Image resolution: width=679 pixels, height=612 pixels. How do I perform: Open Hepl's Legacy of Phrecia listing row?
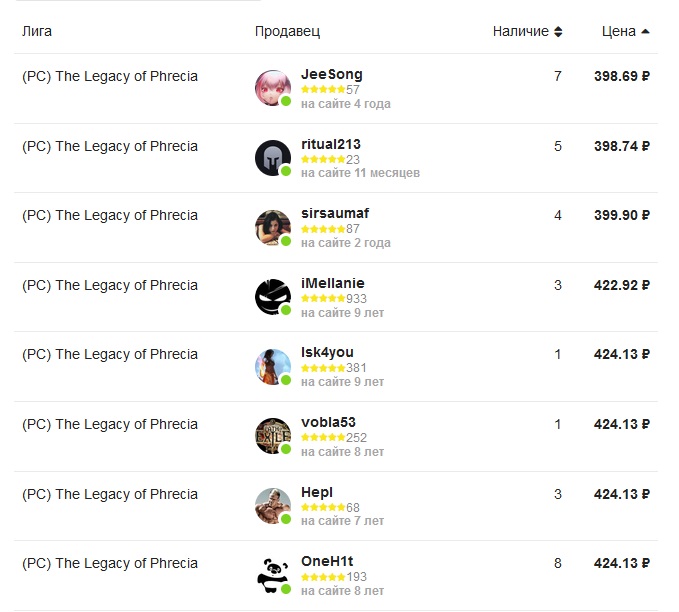pos(336,506)
